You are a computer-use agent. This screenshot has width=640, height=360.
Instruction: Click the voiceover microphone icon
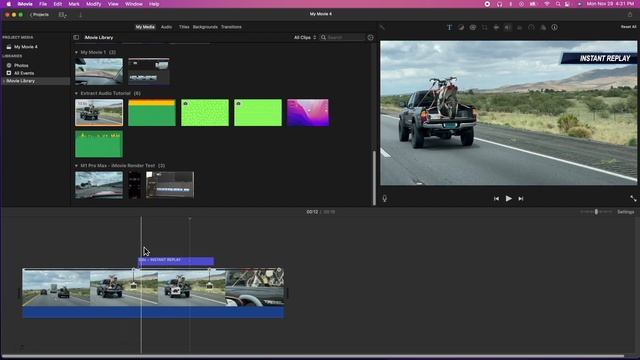click(x=384, y=198)
